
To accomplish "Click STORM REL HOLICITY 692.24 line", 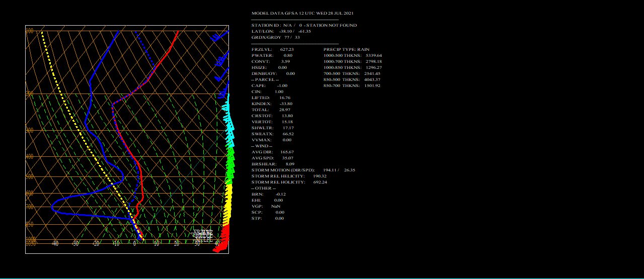I will [289, 182].
